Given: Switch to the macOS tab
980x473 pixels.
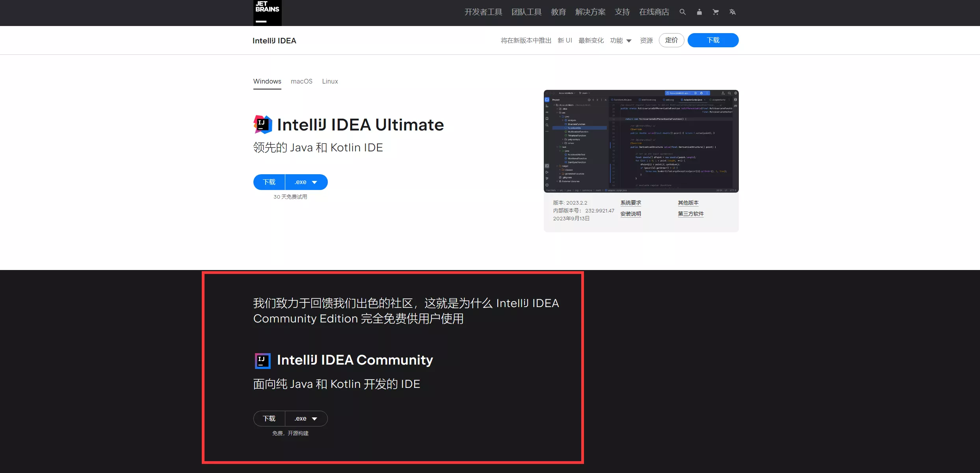Looking at the screenshot, I should (x=301, y=81).
